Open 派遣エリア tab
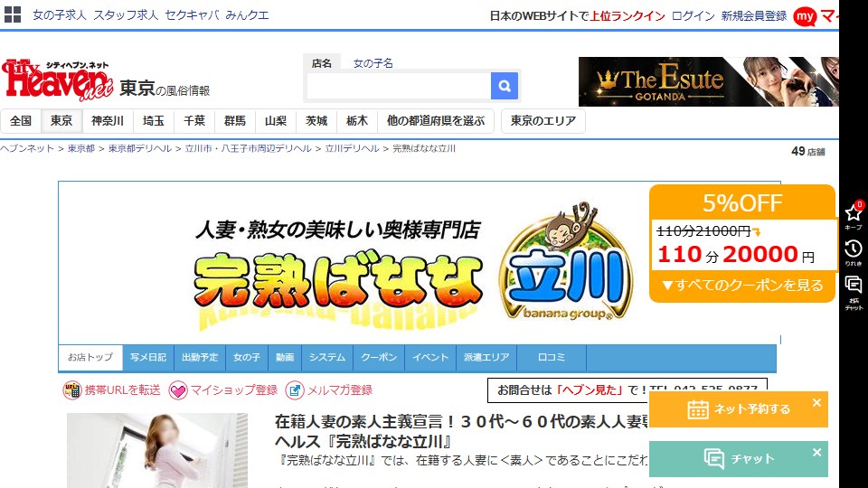Viewport: 868px width, 488px height. [x=486, y=358]
